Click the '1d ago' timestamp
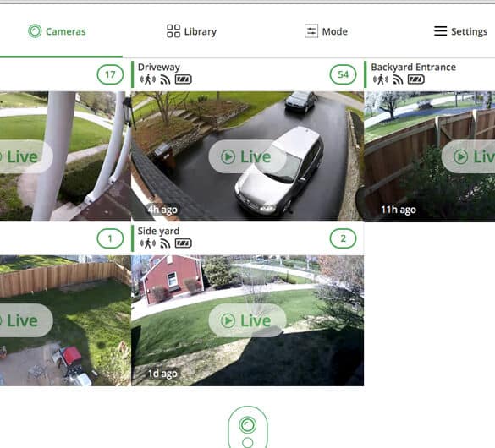This screenshot has height=448, width=495. (162, 374)
